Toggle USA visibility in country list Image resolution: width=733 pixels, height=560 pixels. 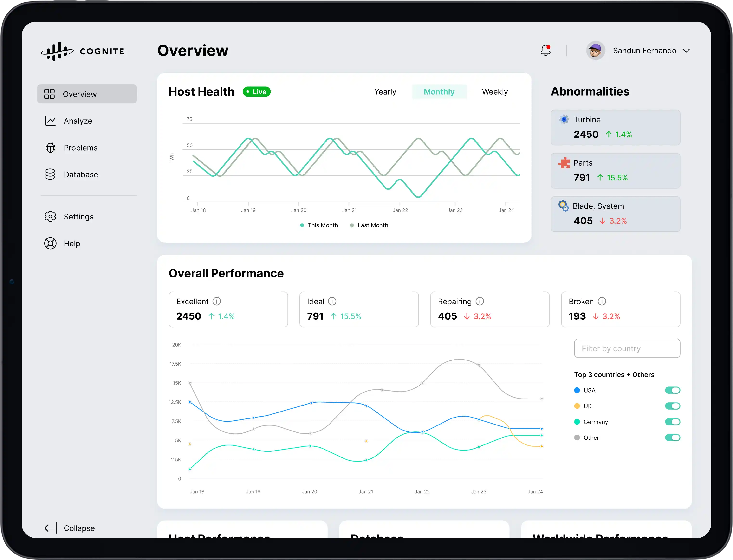[x=673, y=390]
